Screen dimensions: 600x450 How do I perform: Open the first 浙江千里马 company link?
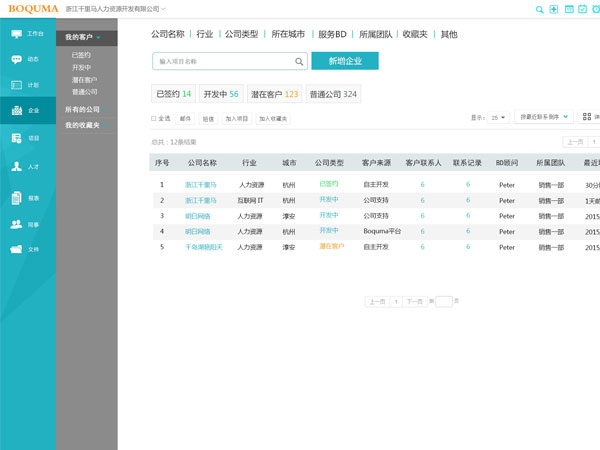(200, 185)
